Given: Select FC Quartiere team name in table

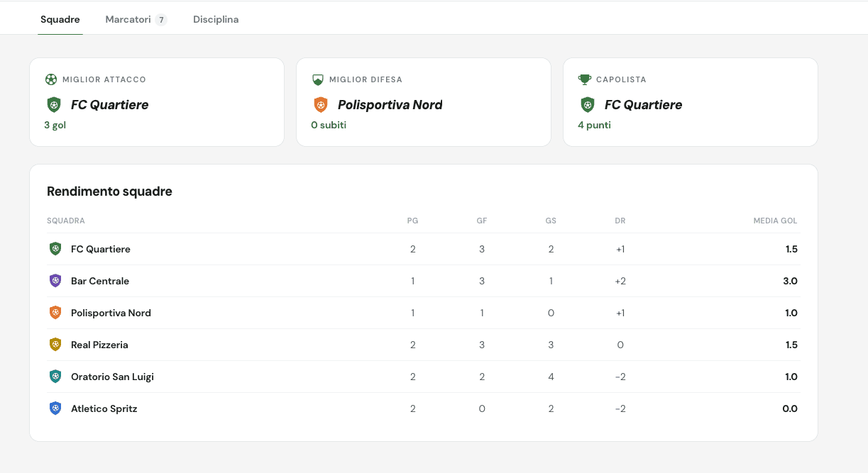Looking at the screenshot, I should [x=101, y=249].
